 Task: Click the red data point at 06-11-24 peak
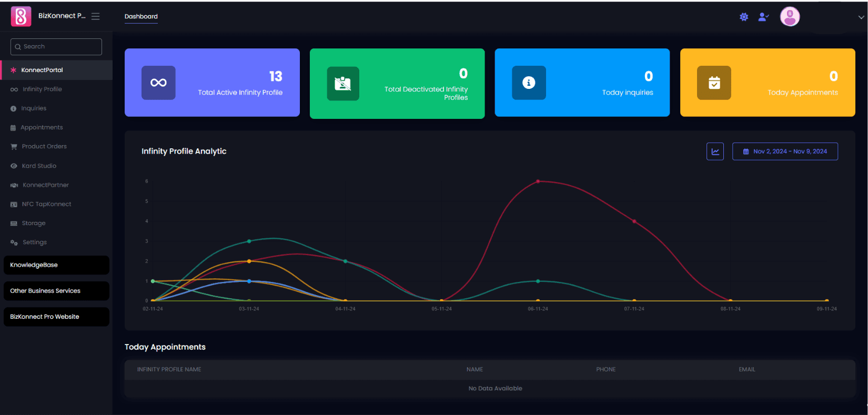[x=538, y=181]
